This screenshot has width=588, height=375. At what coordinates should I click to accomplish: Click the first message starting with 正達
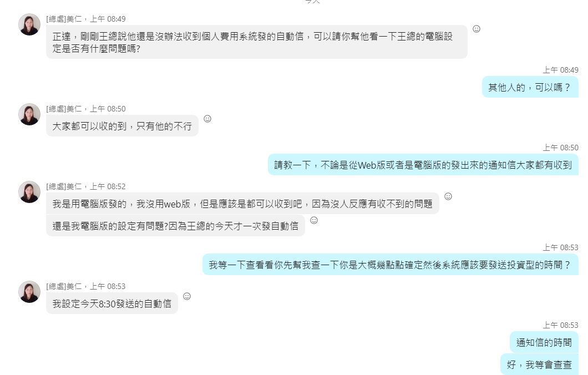tap(257, 42)
